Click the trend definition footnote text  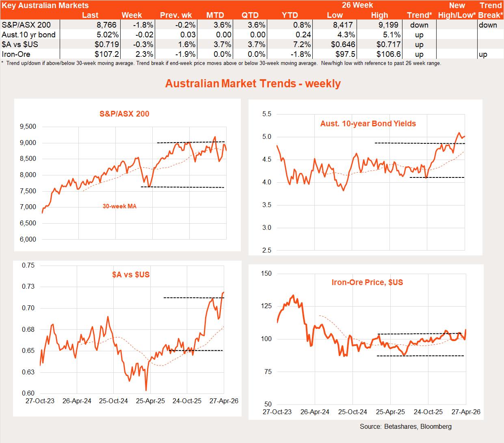pyautogui.click(x=221, y=63)
